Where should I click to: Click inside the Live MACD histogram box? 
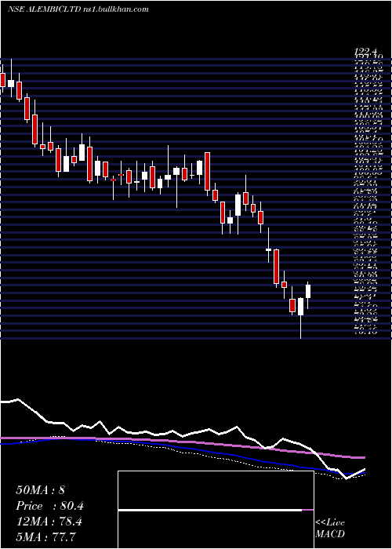[216, 510]
